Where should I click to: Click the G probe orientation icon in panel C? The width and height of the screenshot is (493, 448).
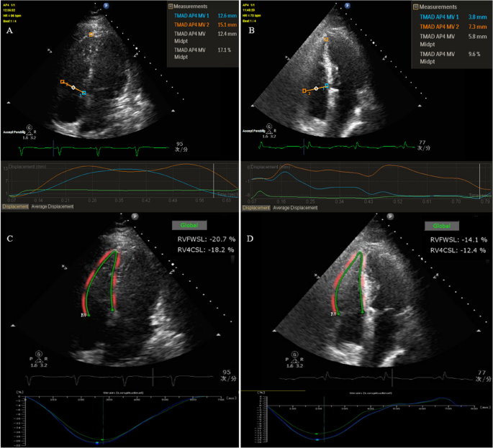38,354
